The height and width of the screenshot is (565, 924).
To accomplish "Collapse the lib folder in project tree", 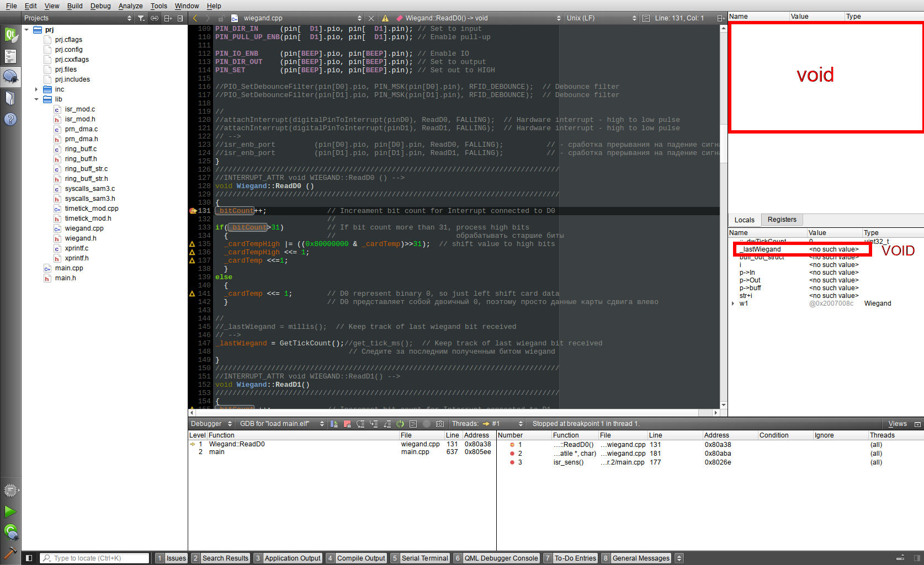I will point(36,99).
